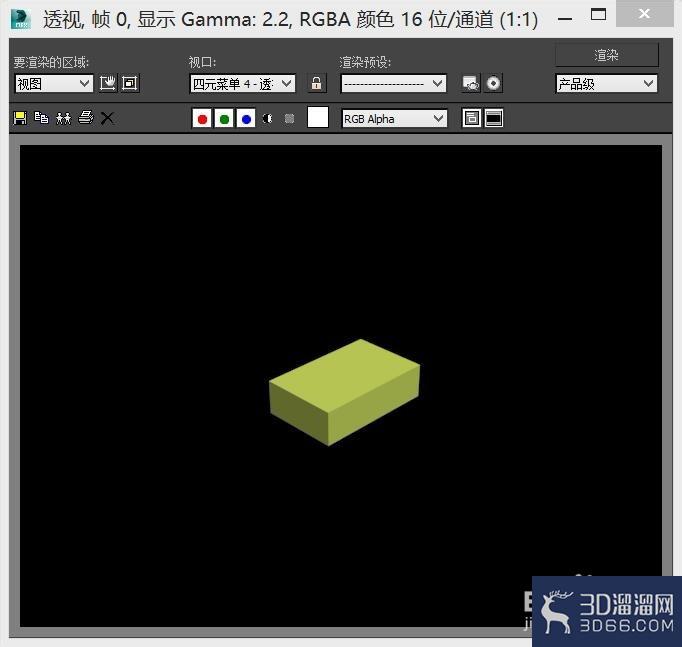Toggle the red channel display
Viewport: 682px width, 647px height.
click(x=202, y=118)
